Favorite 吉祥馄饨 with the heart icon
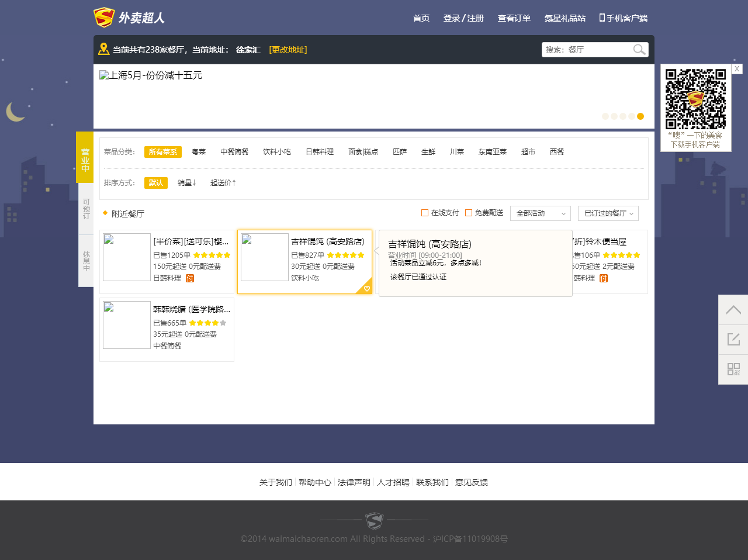This screenshot has width=748, height=560. coord(366,289)
